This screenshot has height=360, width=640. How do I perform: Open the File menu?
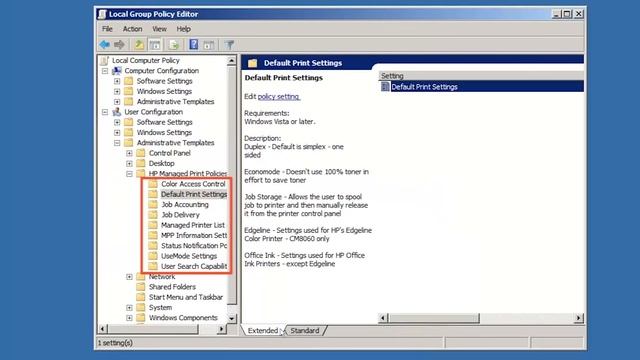click(x=107, y=29)
